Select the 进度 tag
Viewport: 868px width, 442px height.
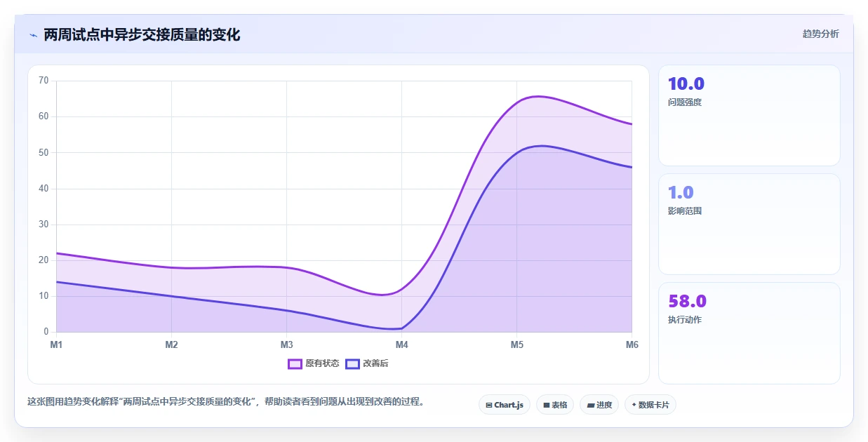tap(599, 405)
